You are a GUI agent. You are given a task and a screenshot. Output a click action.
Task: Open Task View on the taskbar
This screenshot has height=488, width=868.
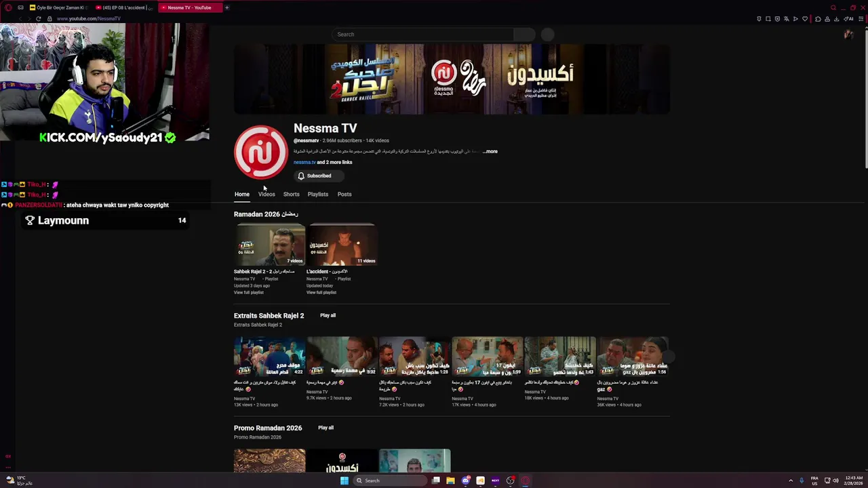pyautogui.click(x=436, y=481)
